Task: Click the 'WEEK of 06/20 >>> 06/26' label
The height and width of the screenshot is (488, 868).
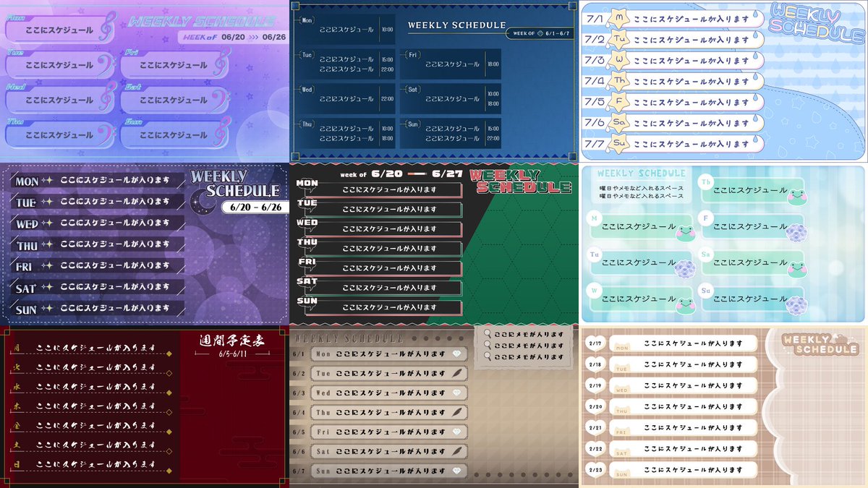Action: click(x=234, y=36)
